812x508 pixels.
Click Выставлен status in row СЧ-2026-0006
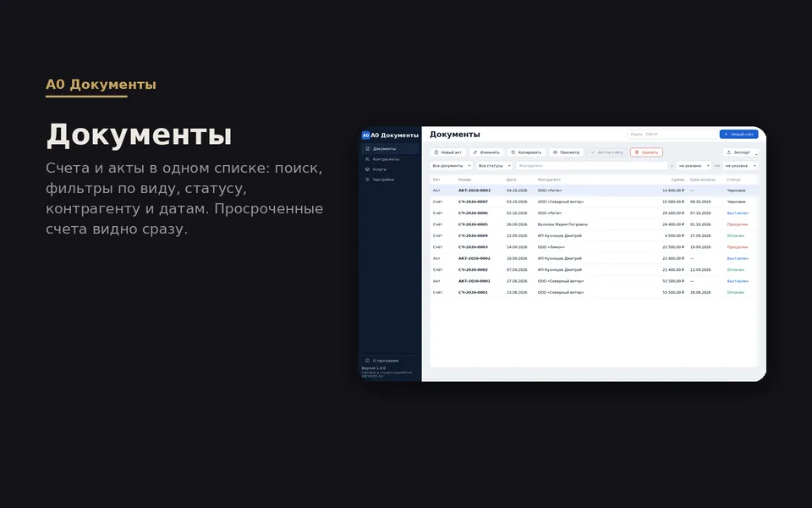pyautogui.click(x=738, y=213)
